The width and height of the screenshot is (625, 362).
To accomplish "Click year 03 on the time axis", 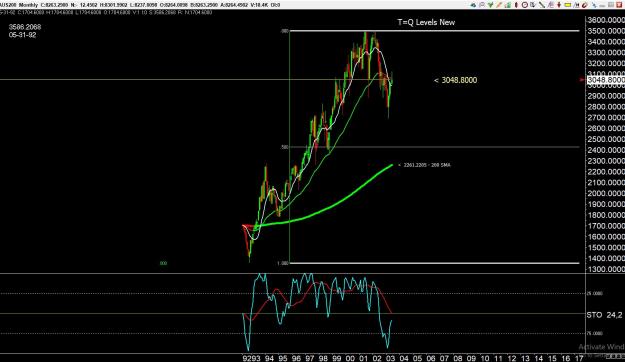I will [390, 358].
